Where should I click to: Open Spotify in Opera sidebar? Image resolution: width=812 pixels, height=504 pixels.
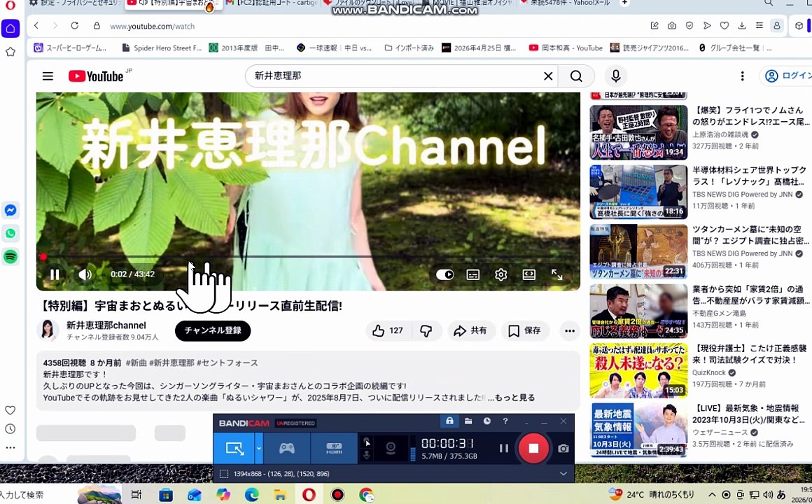click(x=10, y=256)
